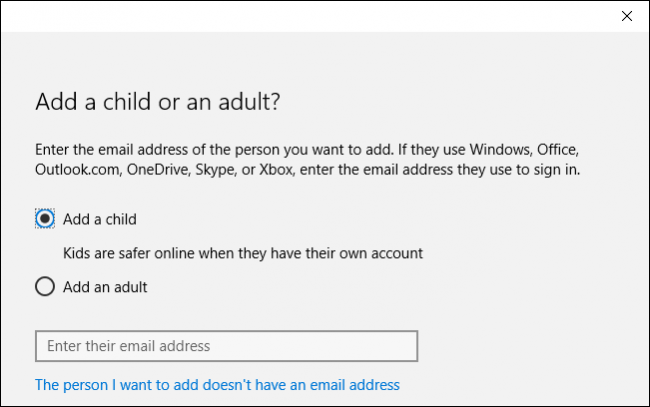Image resolution: width=650 pixels, height=407 pixels.
Task: Click the "Add a child" option label
Action: tap(99, 219)
